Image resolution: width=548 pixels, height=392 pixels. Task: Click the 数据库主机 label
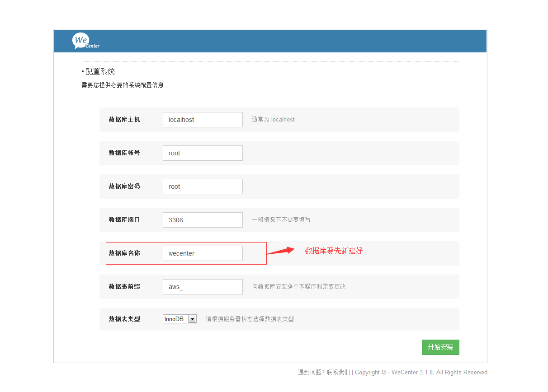(124, 120)
